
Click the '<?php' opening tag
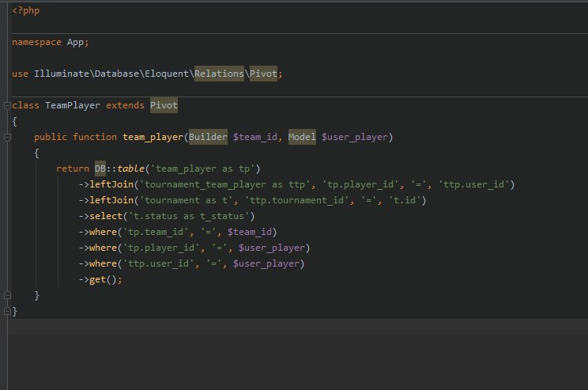[x=25, y=10]
